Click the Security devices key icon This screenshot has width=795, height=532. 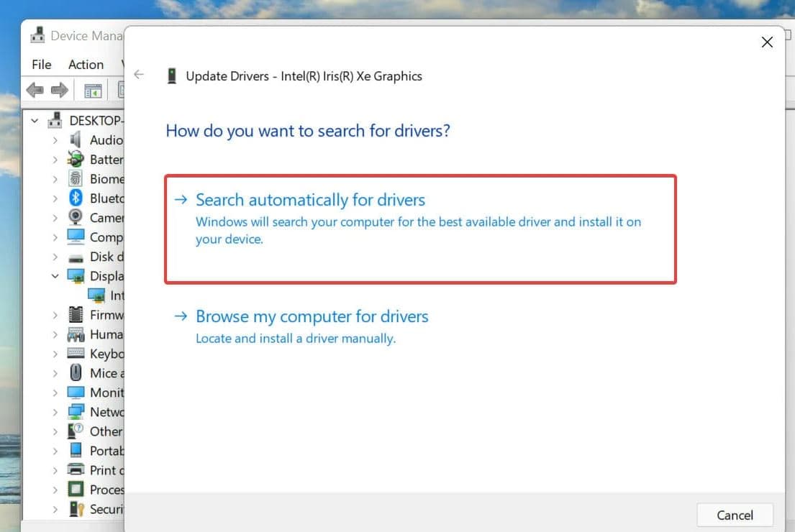pyautogui.click(x=76, y=509)
